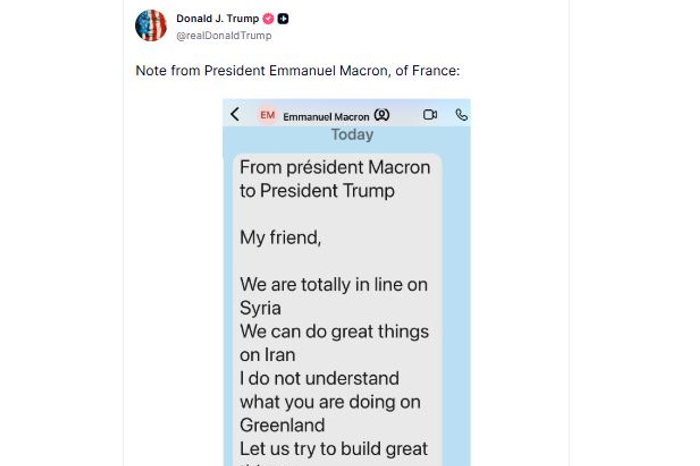Start a video call with the camera icon
The width and height of the screenshot is (700, 466).
(430, 115)
